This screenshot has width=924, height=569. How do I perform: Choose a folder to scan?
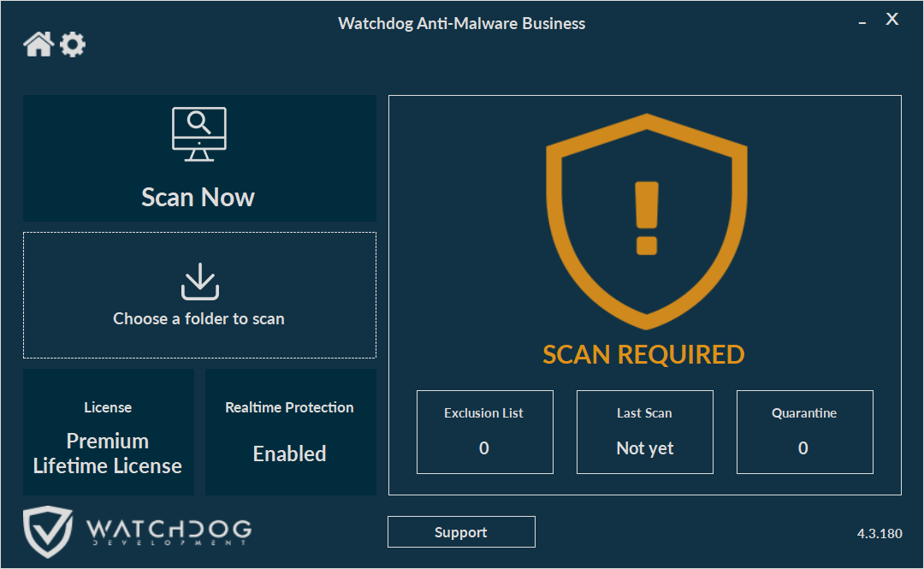click(199, 295)
